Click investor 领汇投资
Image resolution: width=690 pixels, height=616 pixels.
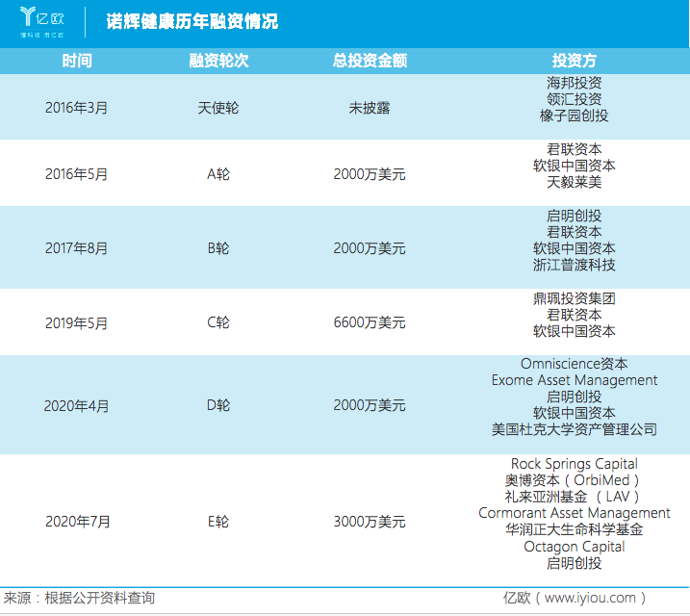[575, 99]
